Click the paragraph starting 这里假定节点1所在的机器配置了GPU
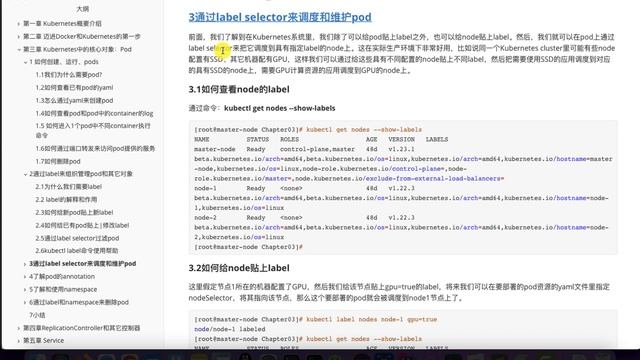Viewport: 640px width, 360px height. point(399,293)
